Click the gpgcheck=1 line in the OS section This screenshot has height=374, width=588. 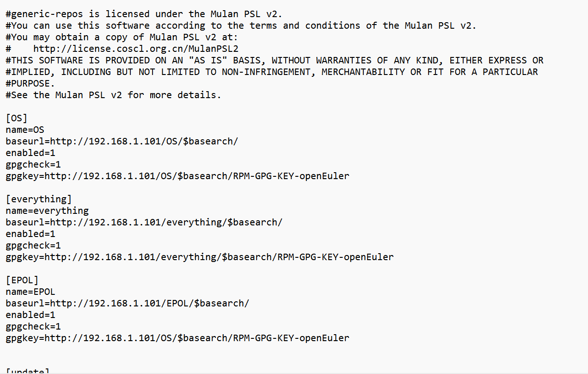point(33,164)
